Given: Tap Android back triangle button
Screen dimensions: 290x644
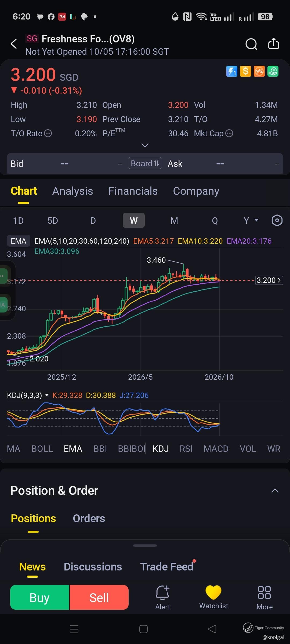Looking at the screenshot, I should click(212, 629).
